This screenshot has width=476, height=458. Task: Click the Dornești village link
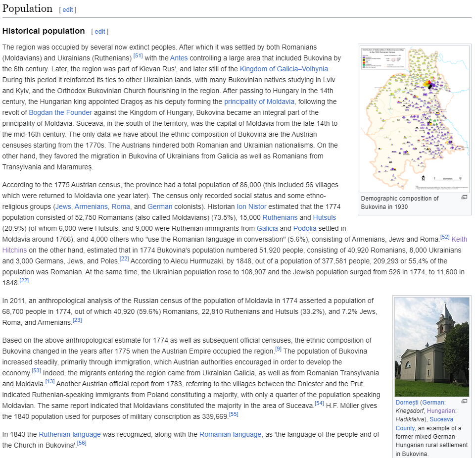pyautogui.click(x=407, y=403)
